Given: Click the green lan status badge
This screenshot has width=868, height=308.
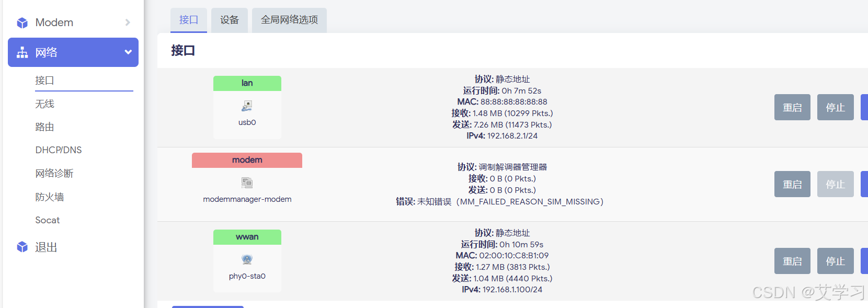Looking at the screenshot, I should point(247,83).
